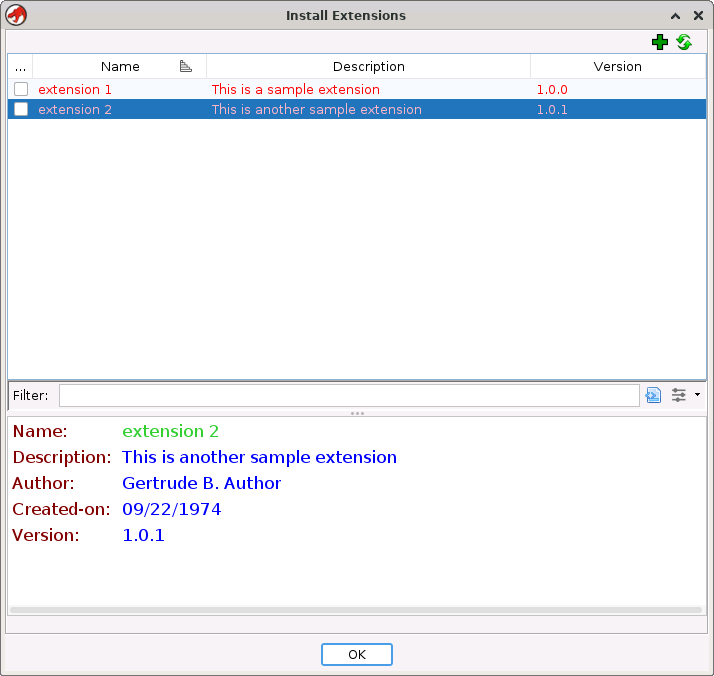Click inside the Filter text field
Viewport: 714px width, 676px height.
click(x=348, y=395)
